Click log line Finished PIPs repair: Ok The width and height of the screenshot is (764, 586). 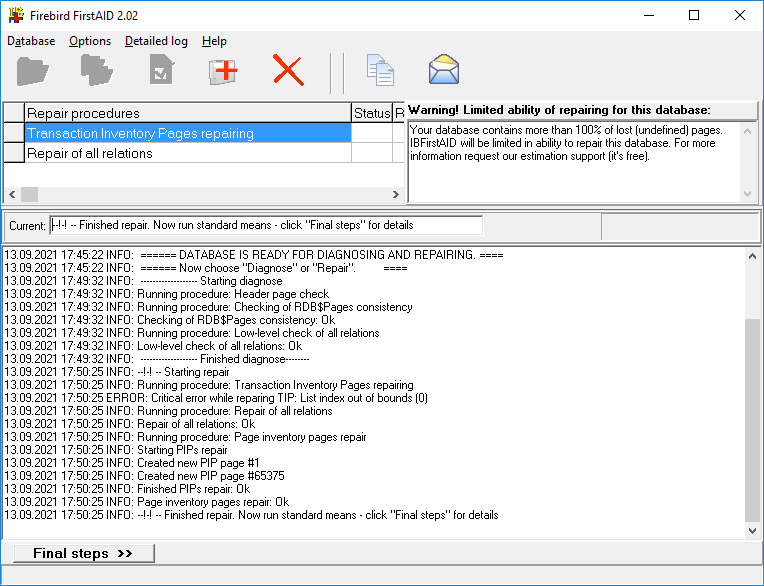point(127,489)
